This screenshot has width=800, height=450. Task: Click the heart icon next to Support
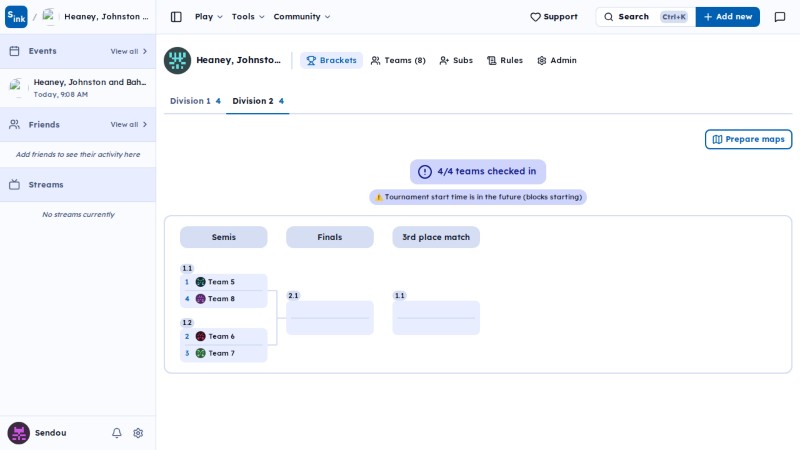pos(535,17)
